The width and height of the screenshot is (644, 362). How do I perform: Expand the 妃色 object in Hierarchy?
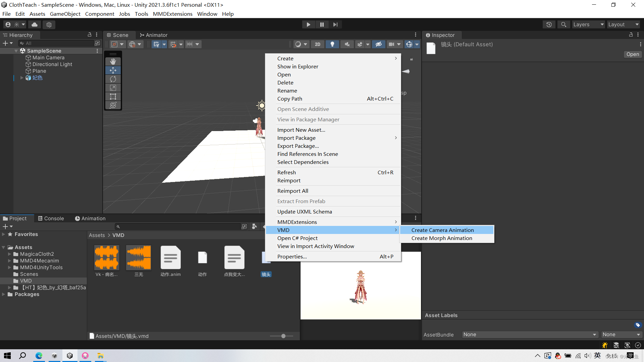tap(22, 78)
